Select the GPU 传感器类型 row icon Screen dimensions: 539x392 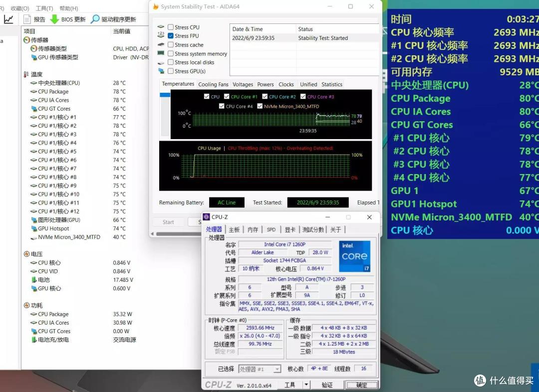point(34,57)
